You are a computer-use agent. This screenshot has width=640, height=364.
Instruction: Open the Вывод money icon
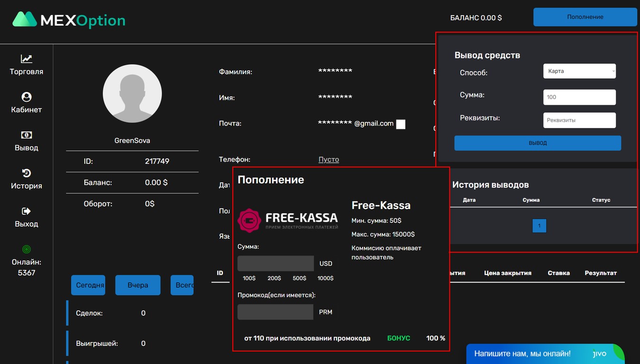tap(27, 135)
